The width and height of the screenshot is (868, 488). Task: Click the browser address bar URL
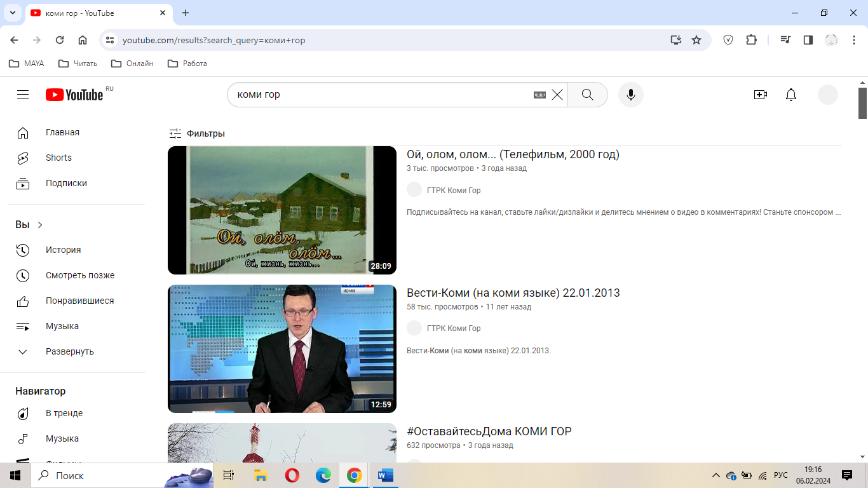click(x=214, y=40)
